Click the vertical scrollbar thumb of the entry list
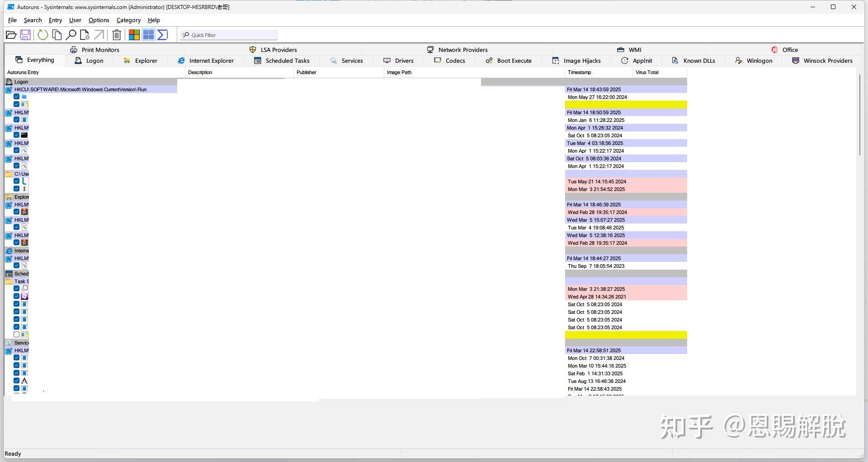 (859, 115)
